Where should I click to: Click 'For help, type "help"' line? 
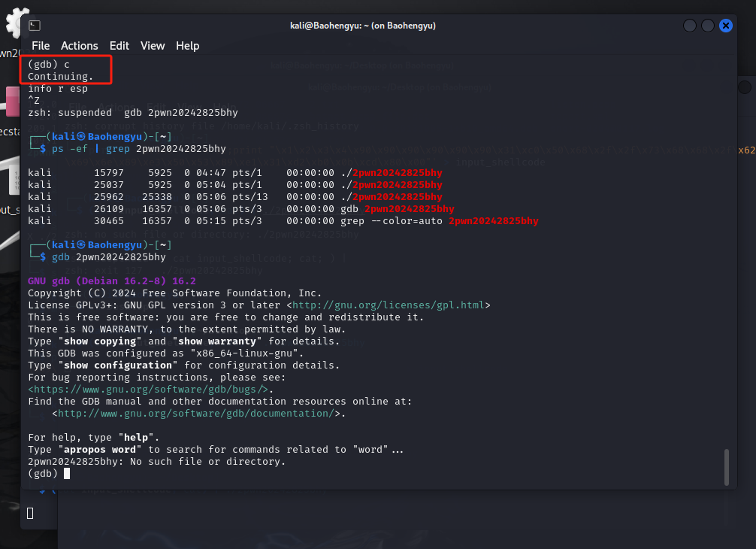pyautogui.click(x=93, y=438)
